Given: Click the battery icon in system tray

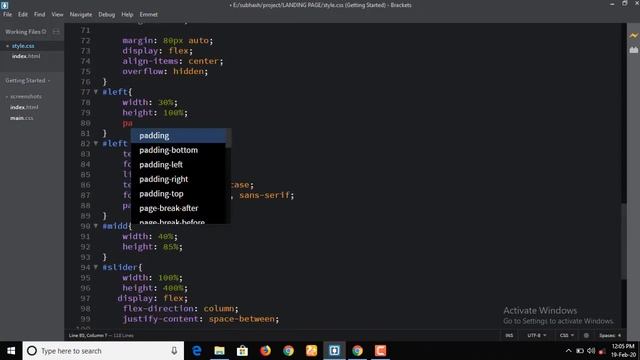Looking at the screenshot, I should 580,351.
